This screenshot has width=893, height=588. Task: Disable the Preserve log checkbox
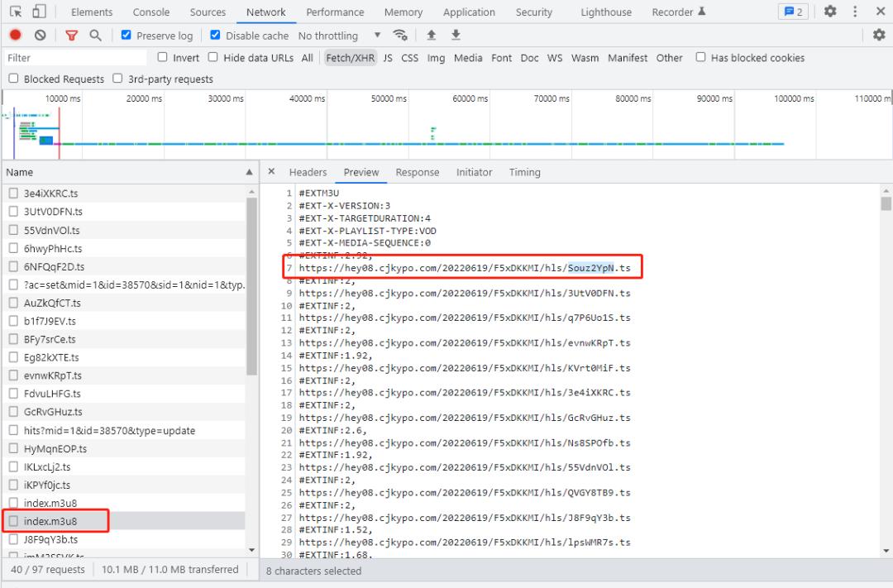[x=127, y=36]
